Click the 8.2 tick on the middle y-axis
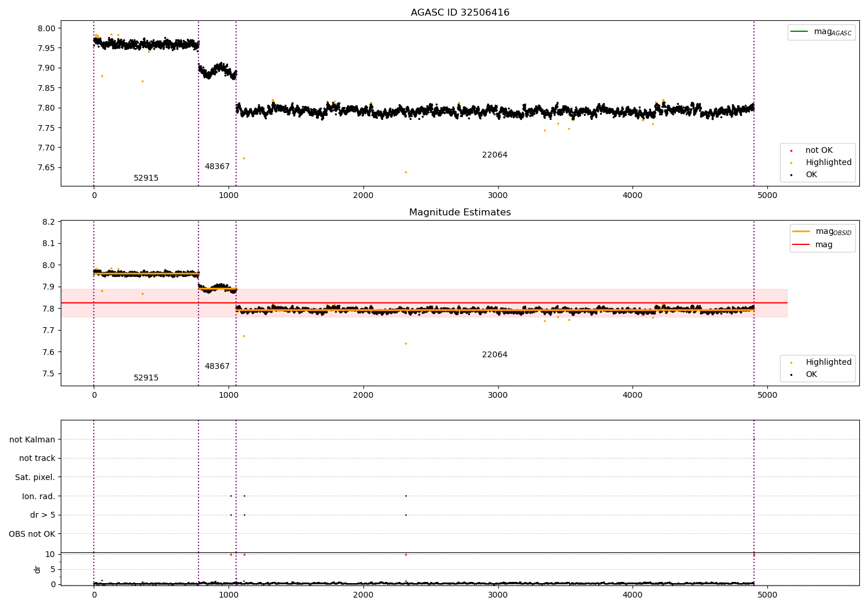Screen dimensions: 868x608 [49, 222]
